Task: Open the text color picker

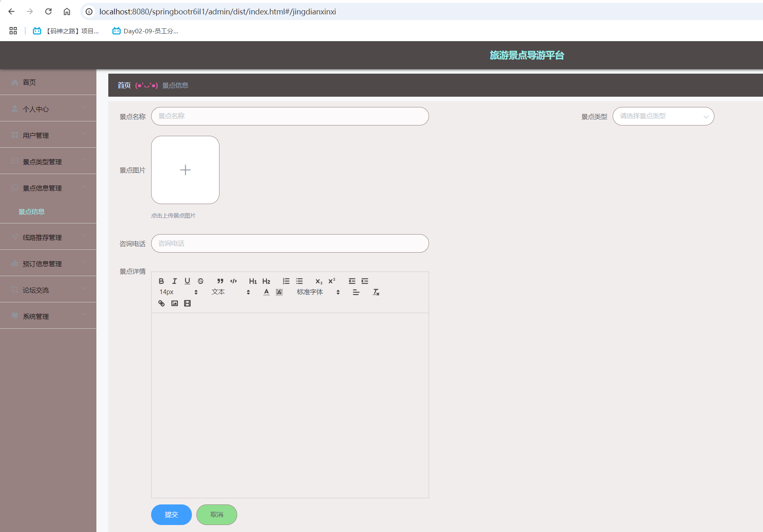Action: (x=266, y=292)
